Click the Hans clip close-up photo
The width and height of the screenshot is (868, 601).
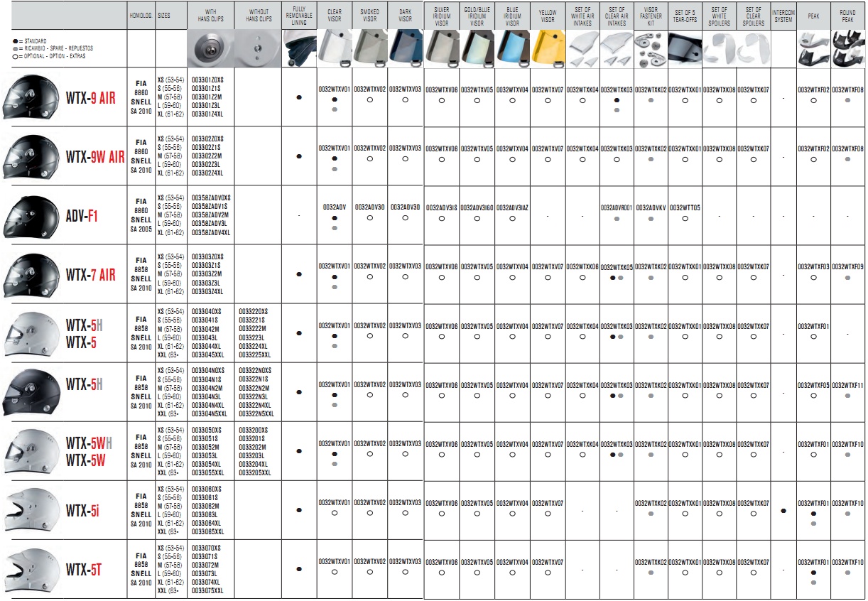211,49
